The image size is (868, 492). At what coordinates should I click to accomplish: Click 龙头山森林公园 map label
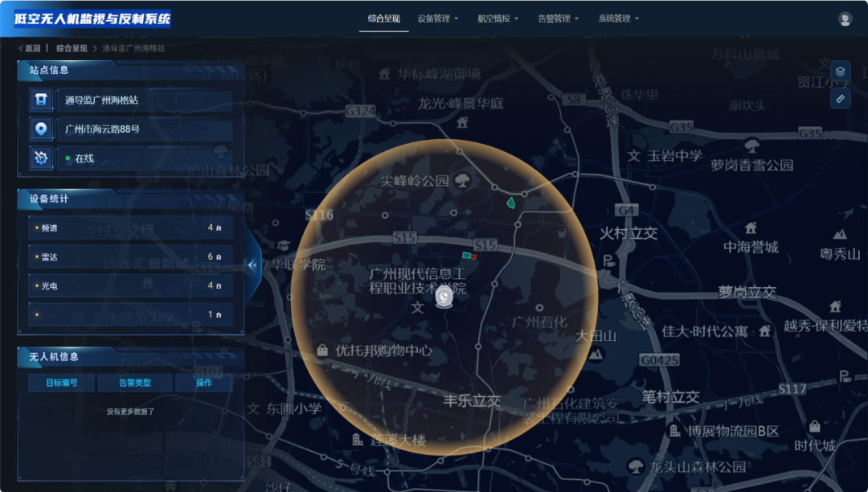698,467
